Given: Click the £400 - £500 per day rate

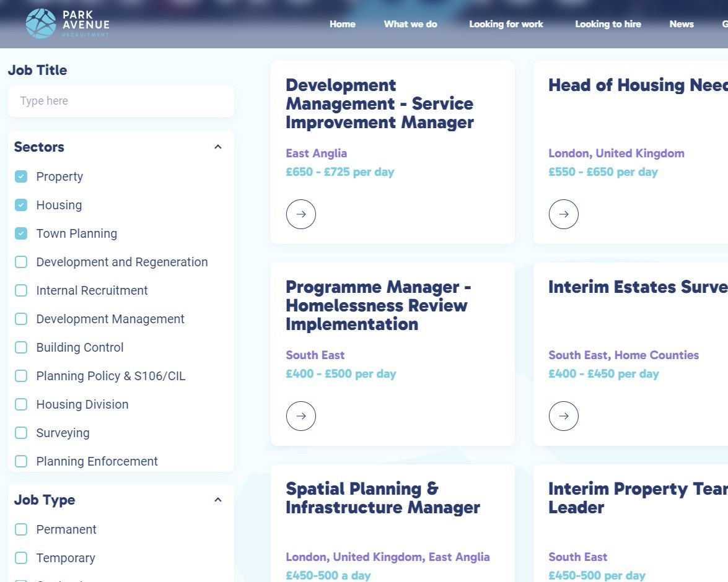Looking at the screenshot, I should 341,374.
